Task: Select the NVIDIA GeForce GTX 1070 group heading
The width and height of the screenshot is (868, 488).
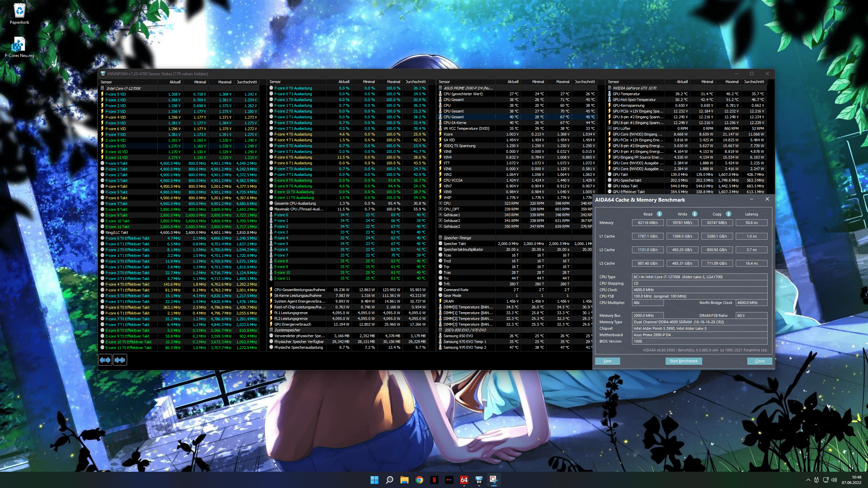Action: pos(634,88)
